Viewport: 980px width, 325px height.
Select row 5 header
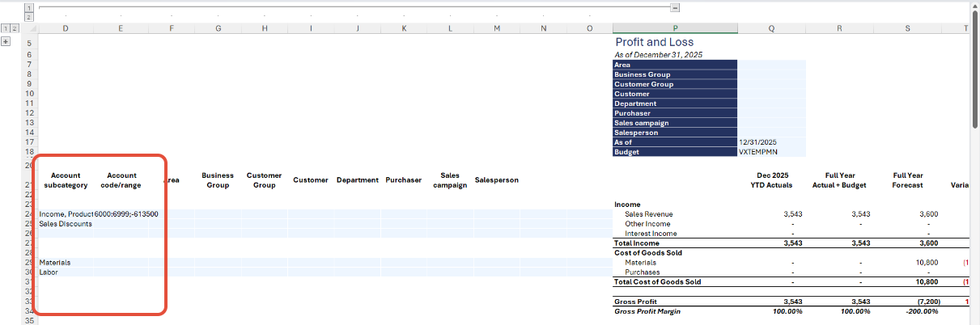[x=29, y=43]
